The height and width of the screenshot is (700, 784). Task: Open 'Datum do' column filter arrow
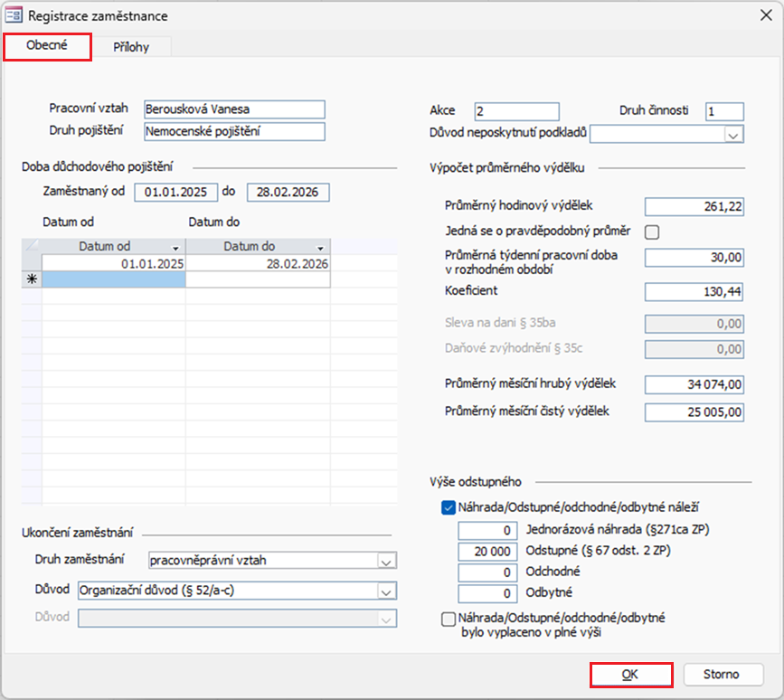[320, 247]
